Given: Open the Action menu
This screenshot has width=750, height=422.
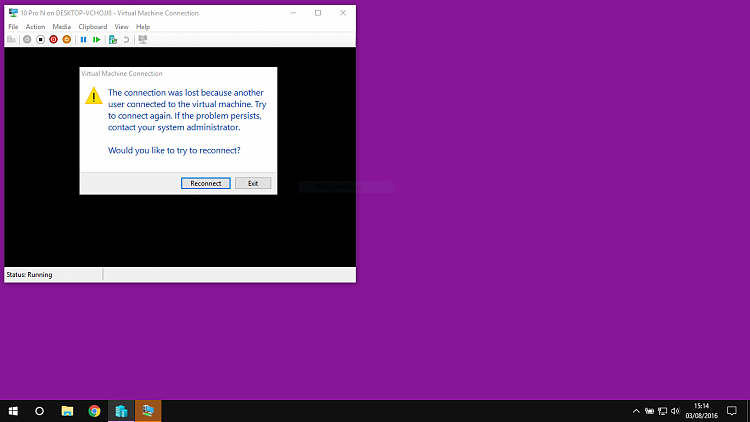Looking at the screenshot, I should [35, 27].
